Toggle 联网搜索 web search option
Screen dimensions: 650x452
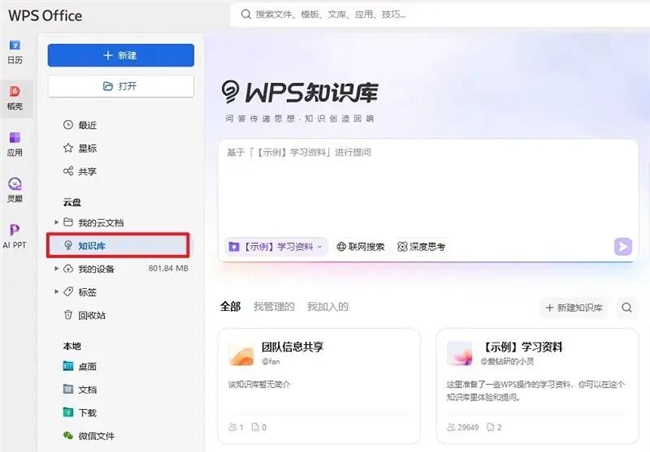click(361, 246)
